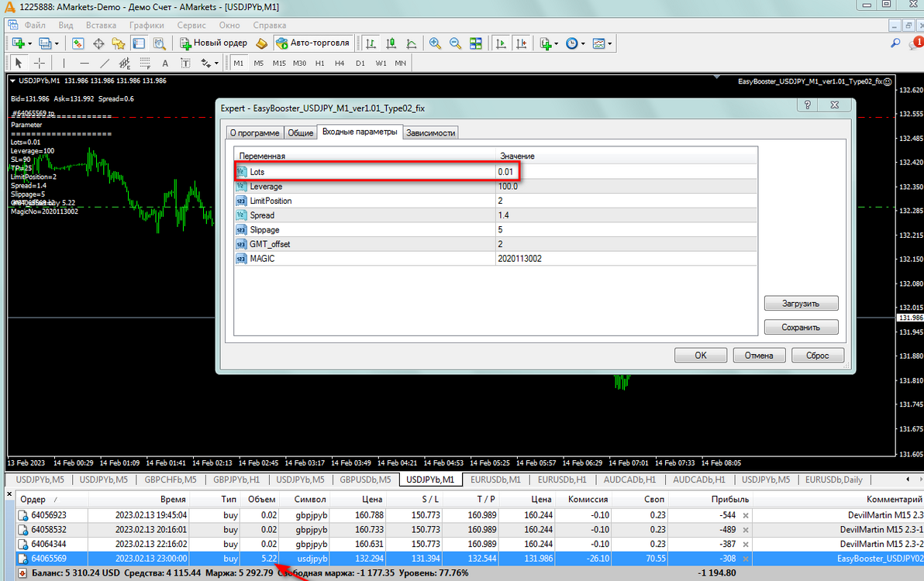Click the Zoom Out magnifier icon
This screenshot has height=581, width=924.
[x=455, y=43]
